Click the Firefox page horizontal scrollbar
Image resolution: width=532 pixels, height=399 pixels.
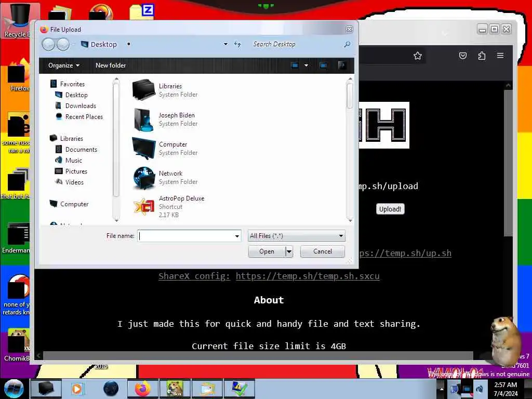[x=258, y=355]
